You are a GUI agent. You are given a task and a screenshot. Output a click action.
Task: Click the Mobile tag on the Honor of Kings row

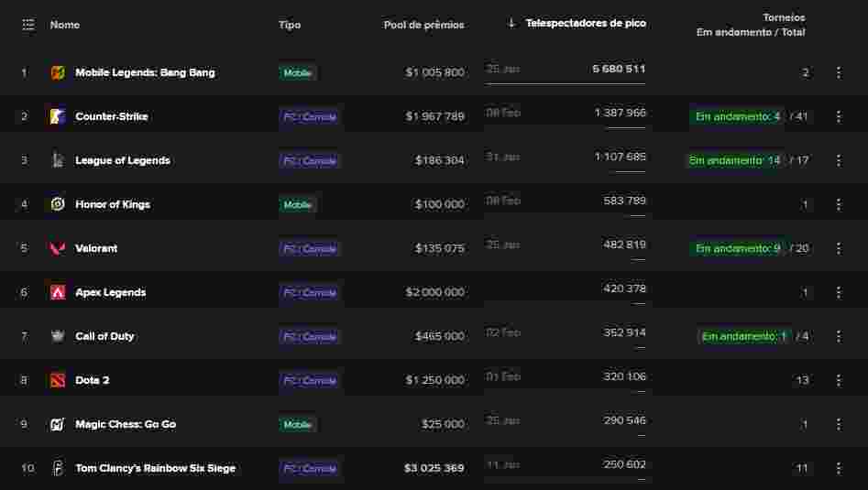tap(297, 204)
